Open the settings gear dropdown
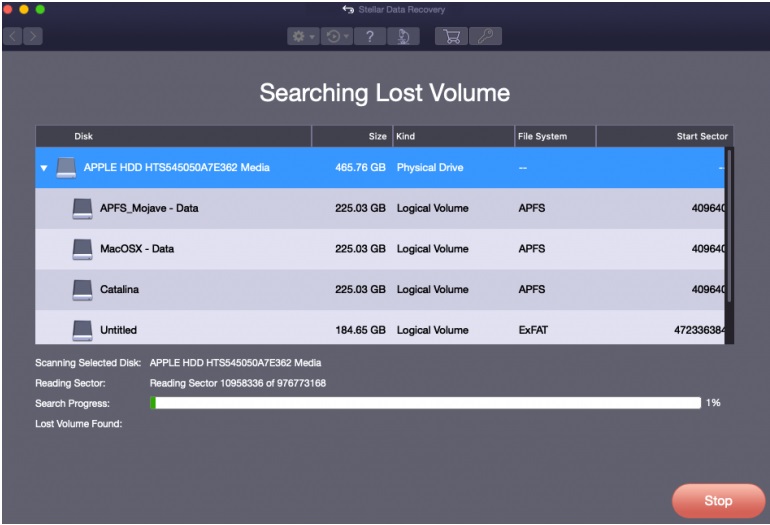 pos(303,36)
